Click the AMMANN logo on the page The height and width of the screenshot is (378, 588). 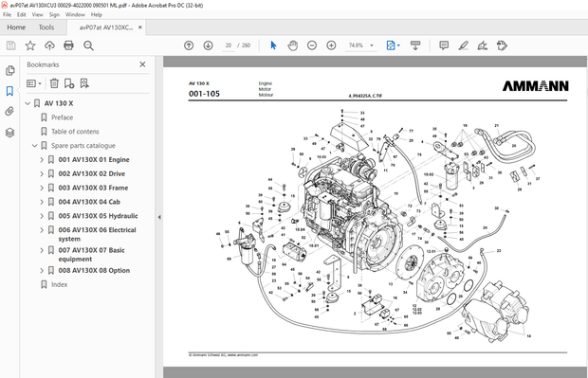(536, 86)
